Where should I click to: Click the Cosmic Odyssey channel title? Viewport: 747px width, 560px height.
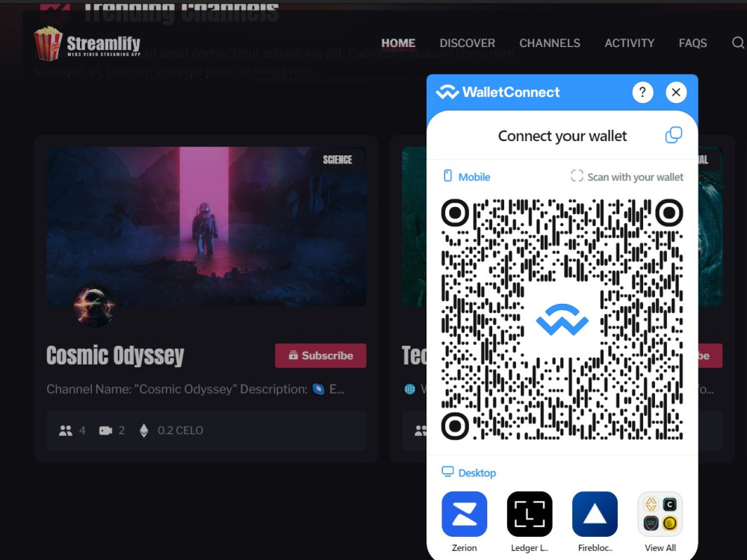coord(115,355)
